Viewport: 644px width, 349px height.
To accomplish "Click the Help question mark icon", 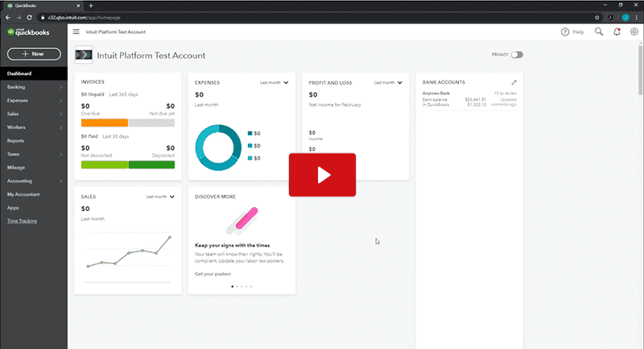I will click(565, 32).
